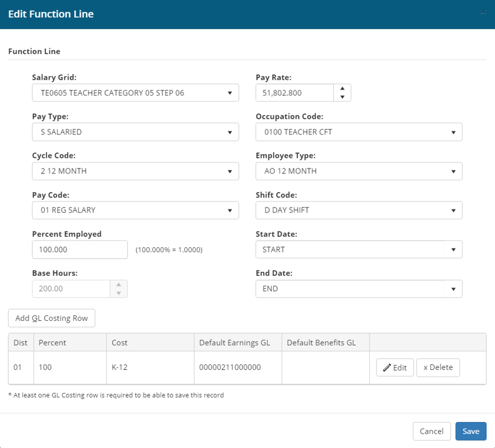Open the Pay Code dropdown
The image size is (495, 448).
click(x=135, y=210)
